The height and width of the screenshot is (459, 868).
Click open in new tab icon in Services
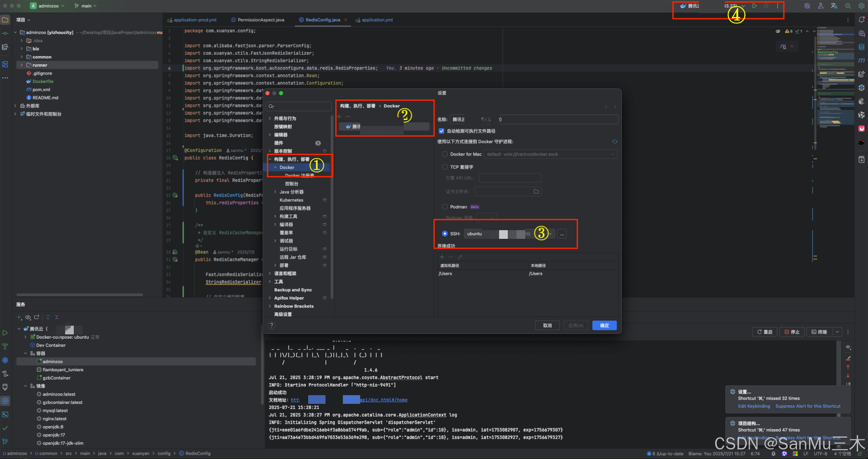coord(37,317)
